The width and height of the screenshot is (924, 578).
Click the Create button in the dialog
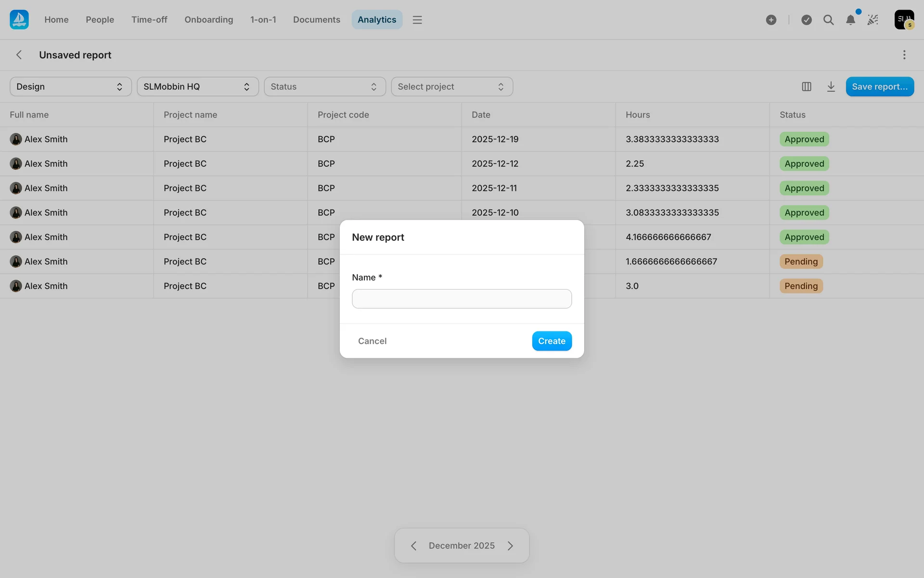552,341
